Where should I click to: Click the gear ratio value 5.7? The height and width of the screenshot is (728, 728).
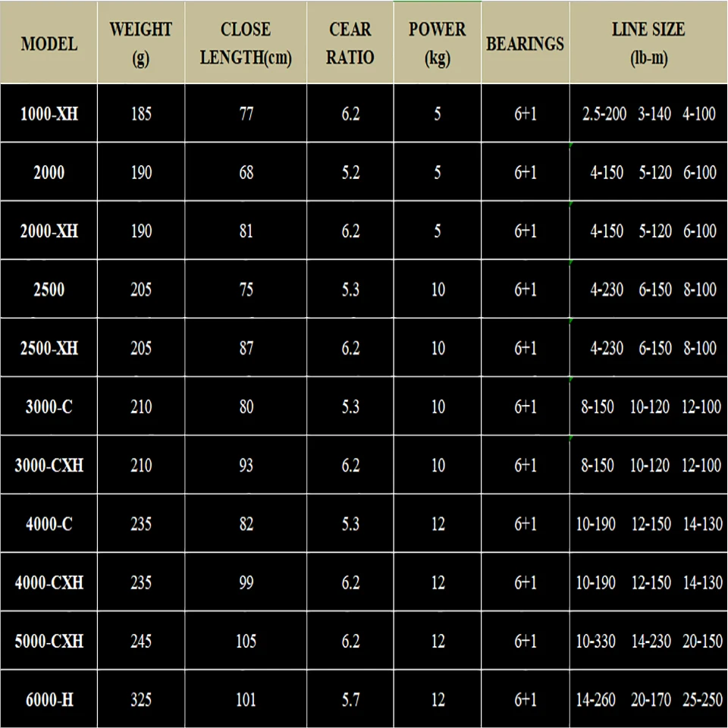click(x=350, y=700)
